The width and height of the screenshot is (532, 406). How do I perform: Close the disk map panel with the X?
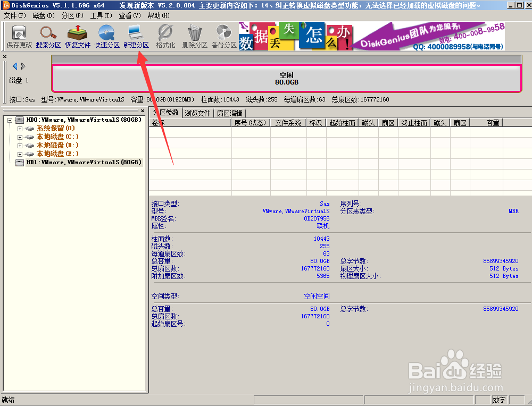click(5, 57)
